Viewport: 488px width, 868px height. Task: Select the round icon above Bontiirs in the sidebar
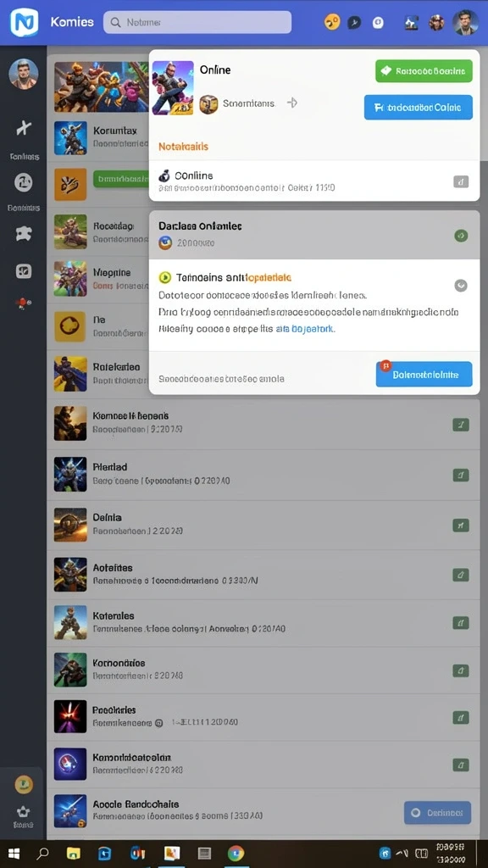(23, 182)
